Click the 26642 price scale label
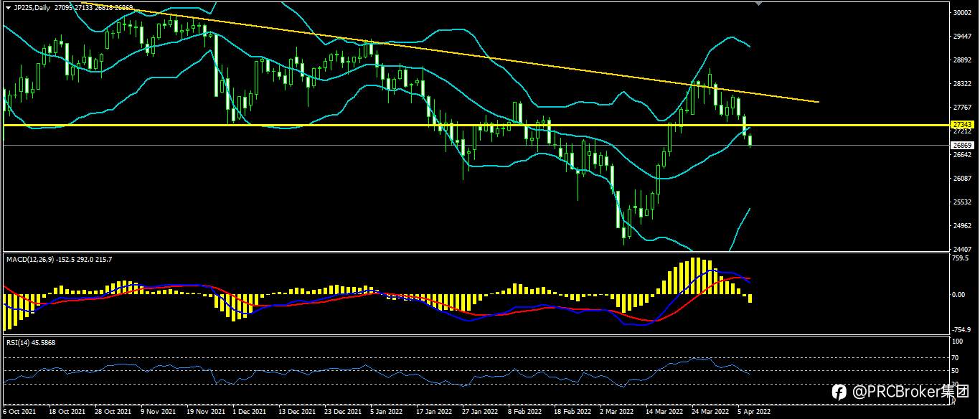Image resolution: width=980 pixels, height=419 pixels. click(x=962, y=154)
